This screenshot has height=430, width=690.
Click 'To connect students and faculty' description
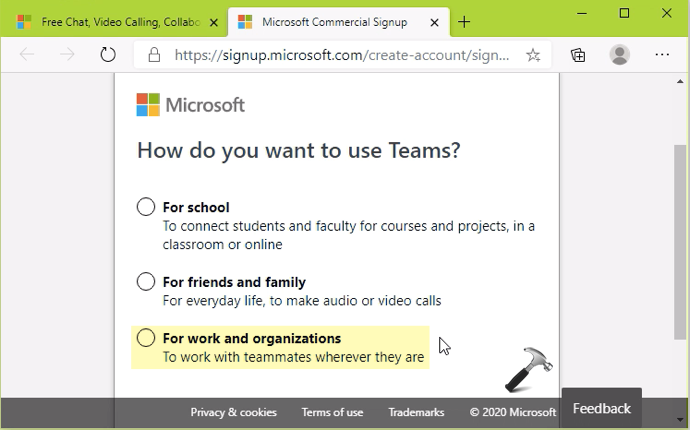(x=349, y=235)
